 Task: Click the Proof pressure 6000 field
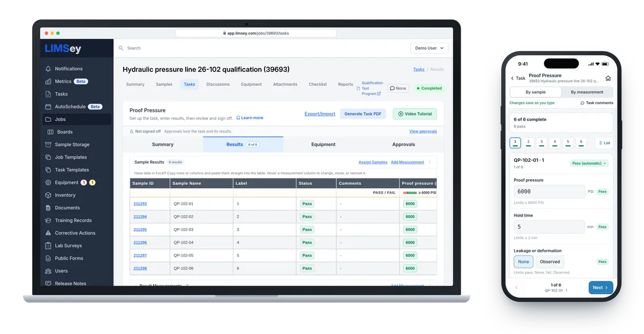click(549, 192)
